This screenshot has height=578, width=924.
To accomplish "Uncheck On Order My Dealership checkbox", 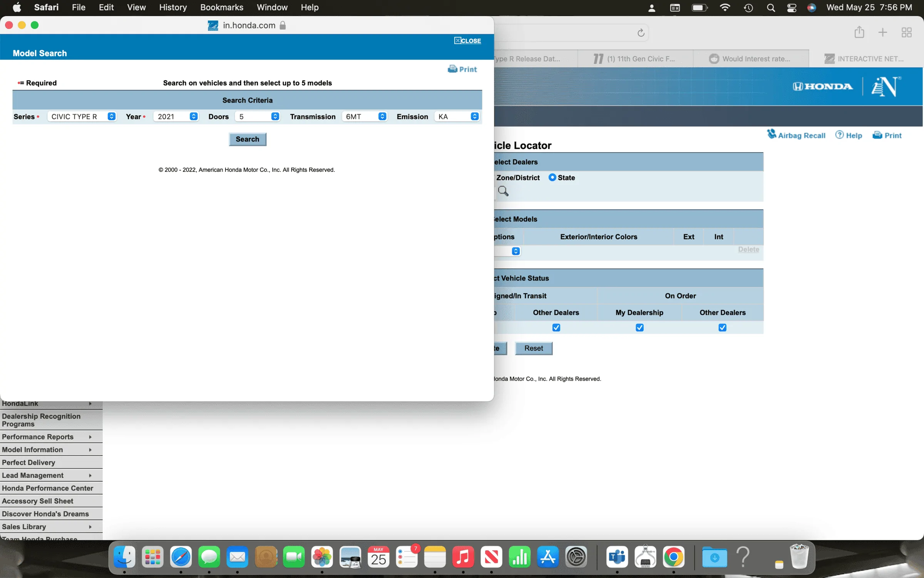I will tap(639, 328).
